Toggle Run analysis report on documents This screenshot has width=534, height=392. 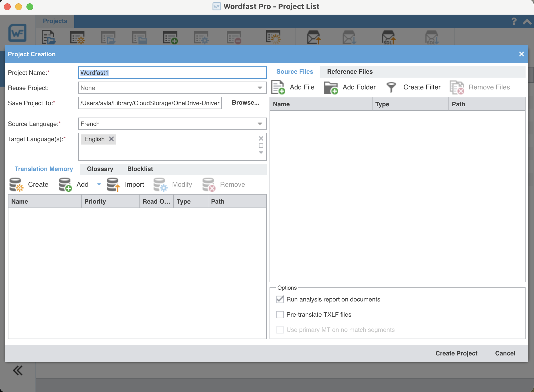click(x=280, y=299)
